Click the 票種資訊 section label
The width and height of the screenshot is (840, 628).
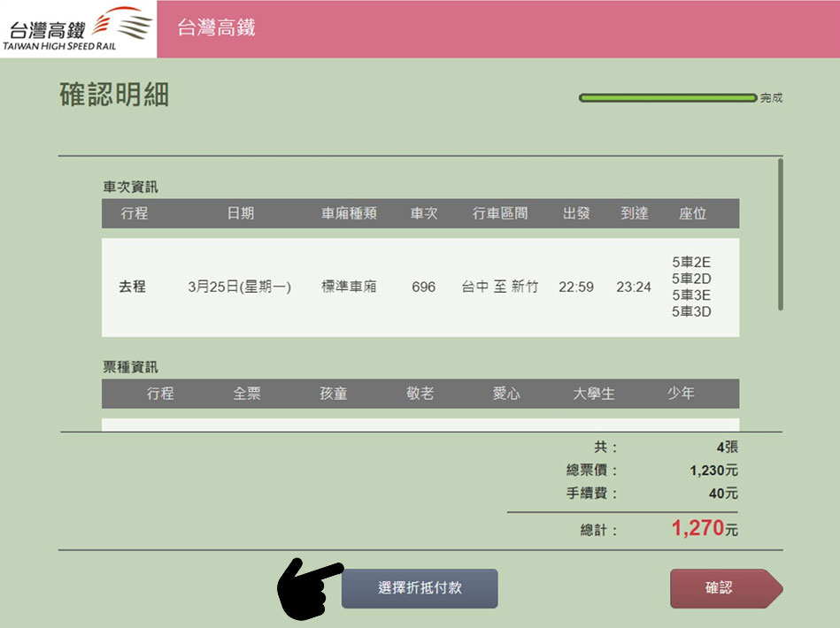pos(130,367)
